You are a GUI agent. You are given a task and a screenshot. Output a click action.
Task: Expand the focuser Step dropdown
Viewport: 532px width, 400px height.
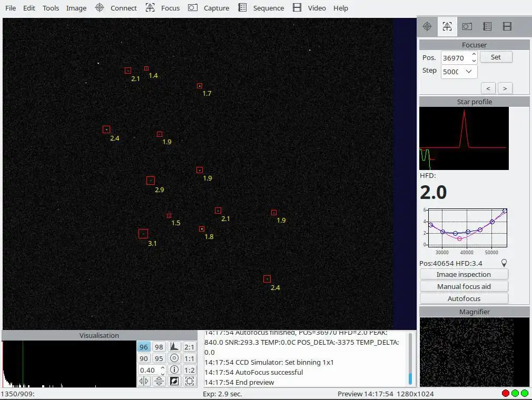[468, 72]
